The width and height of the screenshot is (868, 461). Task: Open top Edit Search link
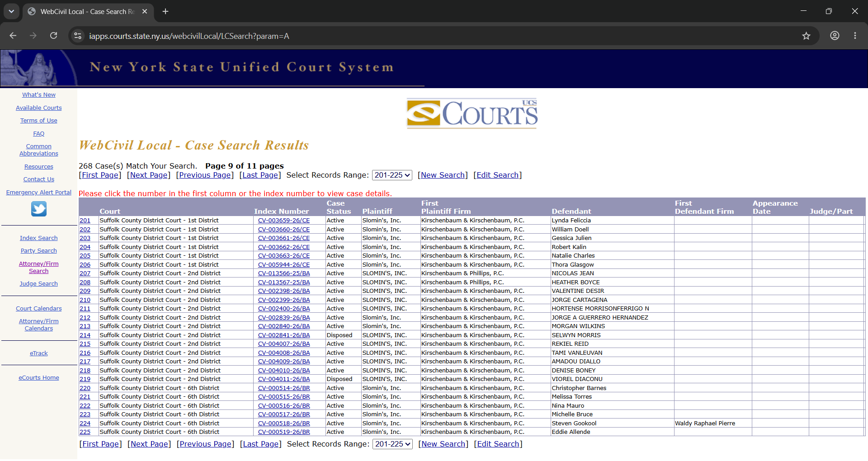[497, 175]
